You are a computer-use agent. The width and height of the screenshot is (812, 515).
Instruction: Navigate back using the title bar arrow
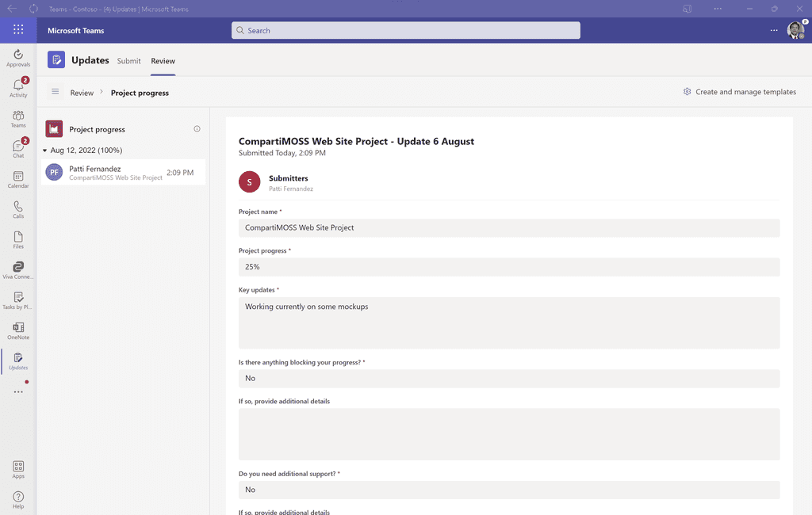pyautogui.click(x=12, y=9)
